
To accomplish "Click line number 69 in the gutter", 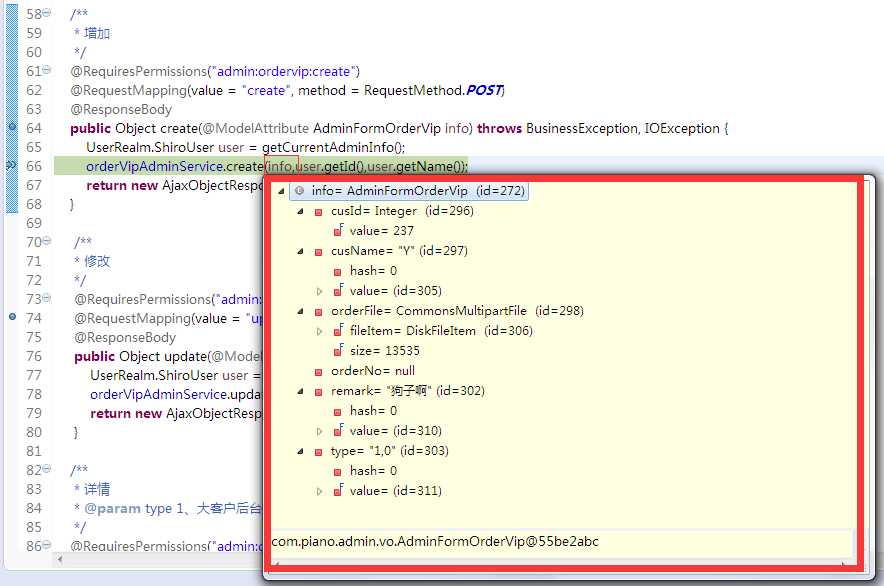I will coord(34,223).
